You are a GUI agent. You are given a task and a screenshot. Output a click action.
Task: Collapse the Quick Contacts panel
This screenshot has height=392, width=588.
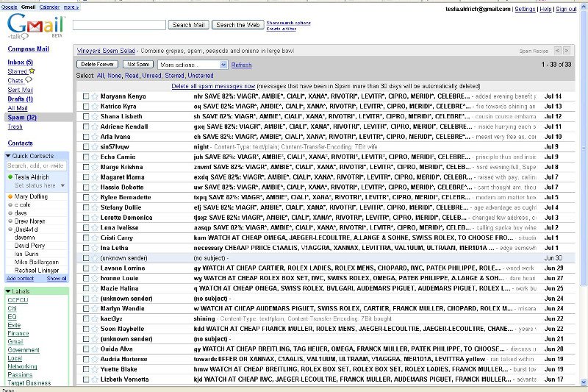8,155
